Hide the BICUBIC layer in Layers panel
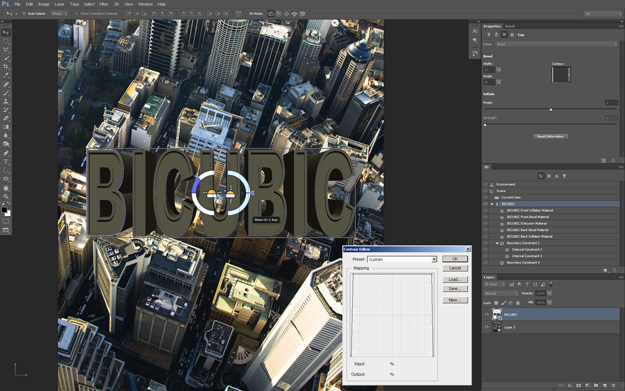 pos(486,314)
